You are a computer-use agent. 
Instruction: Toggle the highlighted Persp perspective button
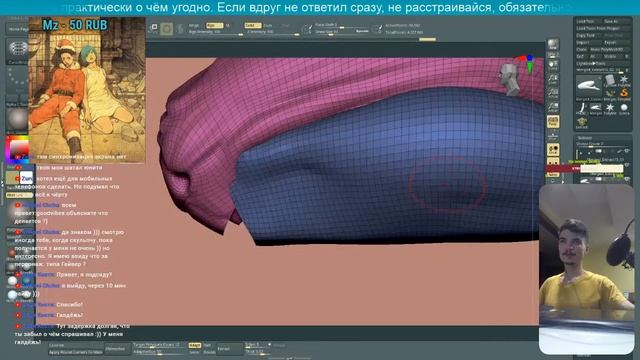[x=553, y=121]
